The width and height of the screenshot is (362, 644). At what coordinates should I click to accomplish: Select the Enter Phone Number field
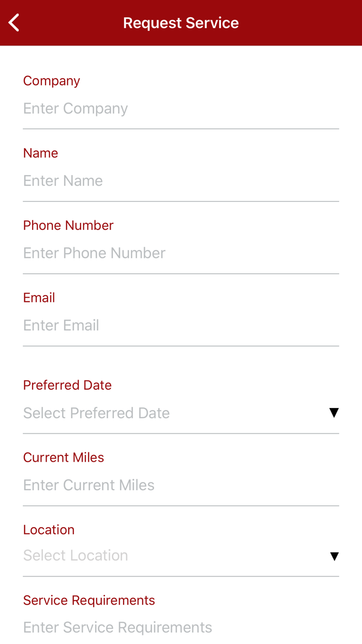(x=181, y=253)
